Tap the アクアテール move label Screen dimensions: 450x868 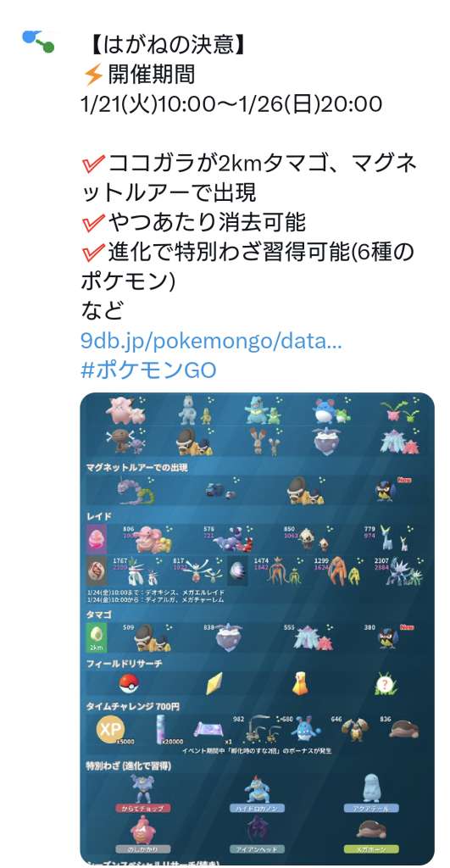[x=371, y=809]
